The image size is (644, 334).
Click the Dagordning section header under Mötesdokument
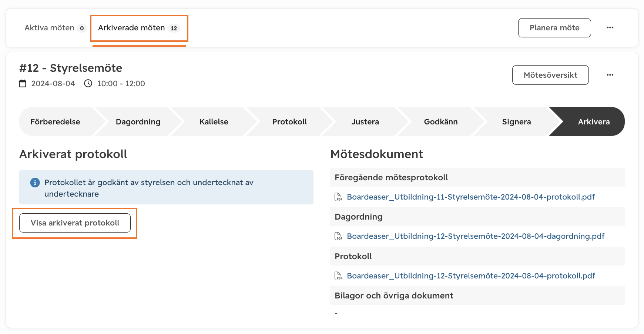[x=477, y=217]
